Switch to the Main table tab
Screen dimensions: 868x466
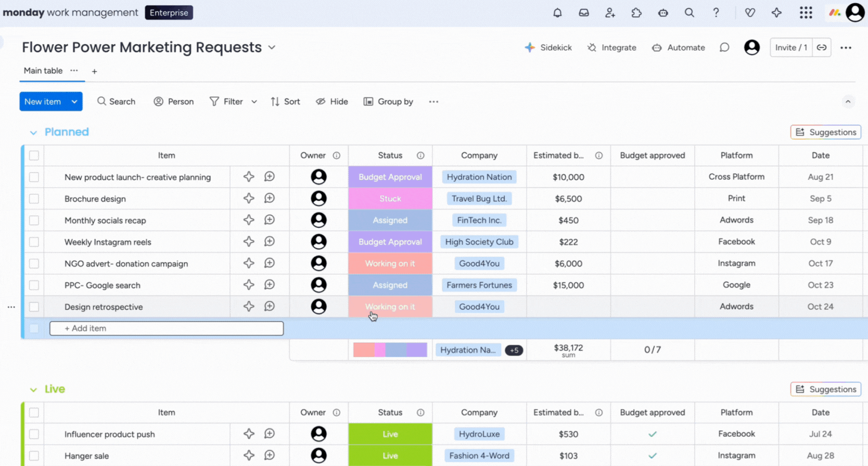pyautogui.click(x=43, y=71)
